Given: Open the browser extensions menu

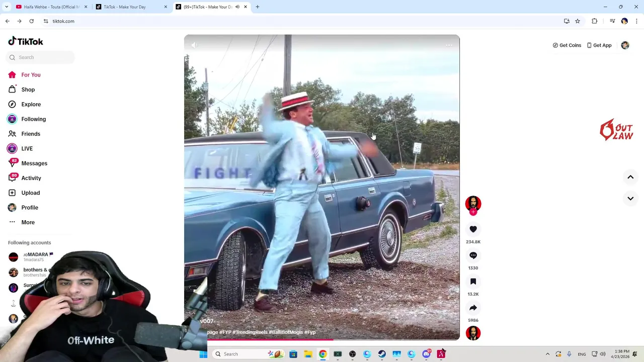Looking at the screenshot, I should pos(595,21).
